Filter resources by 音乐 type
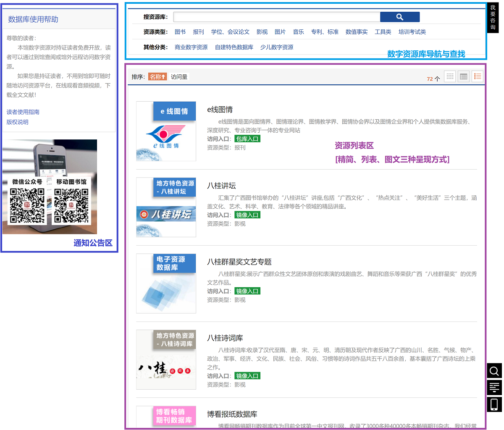The height and width of the screenshot is (430, 504). [299, 32]
